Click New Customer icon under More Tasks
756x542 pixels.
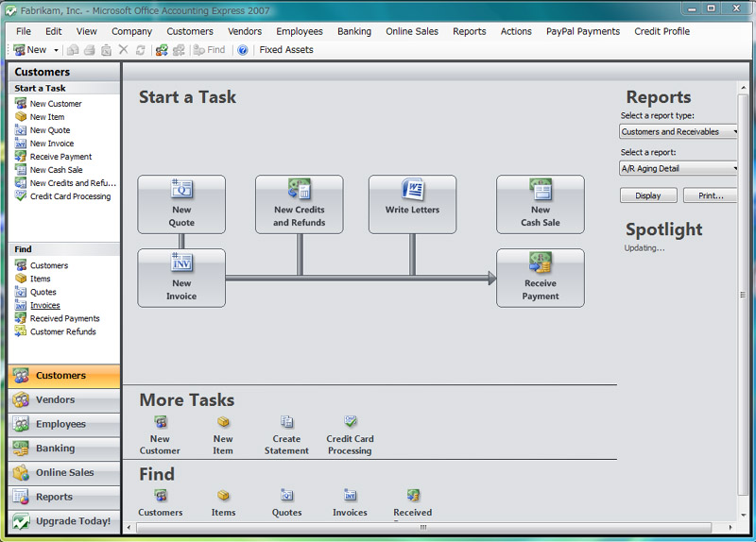[160, 435]
